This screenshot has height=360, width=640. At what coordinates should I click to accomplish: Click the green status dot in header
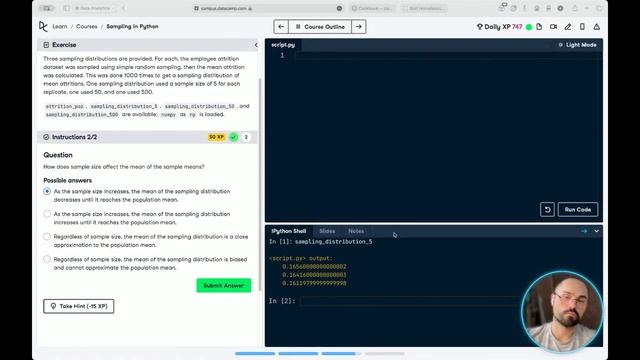529,27
